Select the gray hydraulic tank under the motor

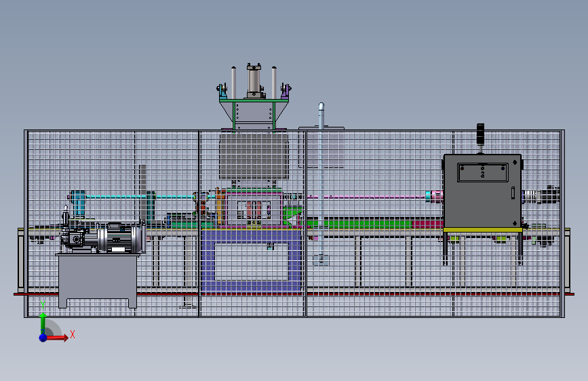[98, 281]
